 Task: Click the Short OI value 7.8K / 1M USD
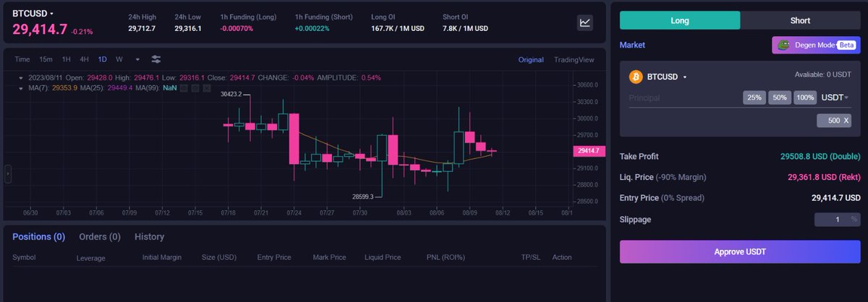(465, 28)
